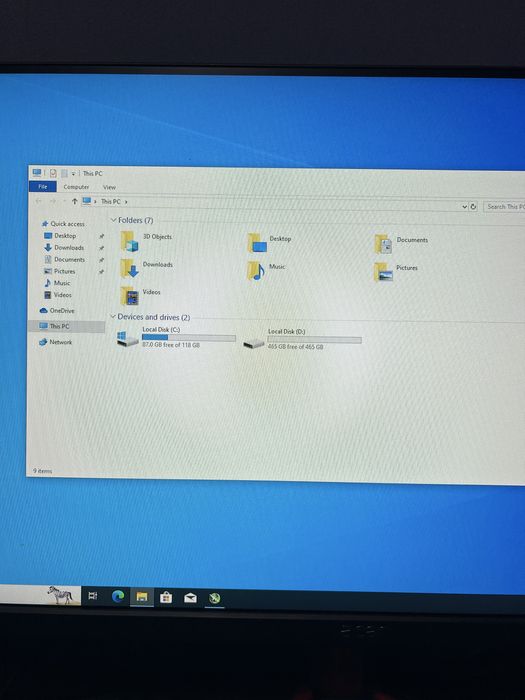
Task: Open Microsoft Store from the taskbar
Action: [x=166, y=597]
